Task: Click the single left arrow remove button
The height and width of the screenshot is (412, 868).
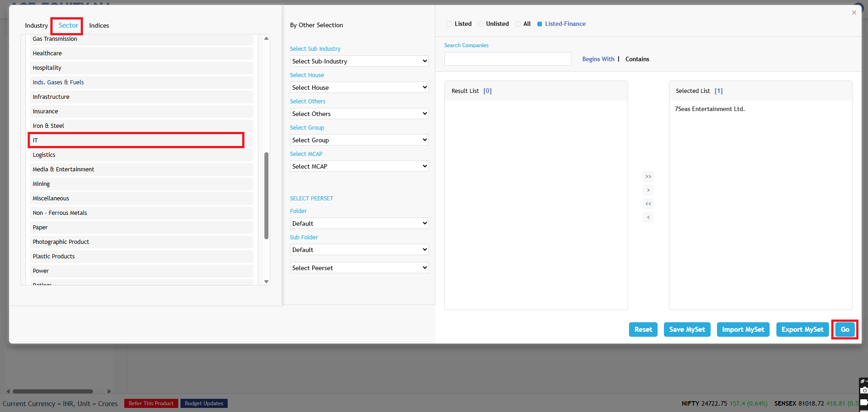Action: [x=648, y=218]
